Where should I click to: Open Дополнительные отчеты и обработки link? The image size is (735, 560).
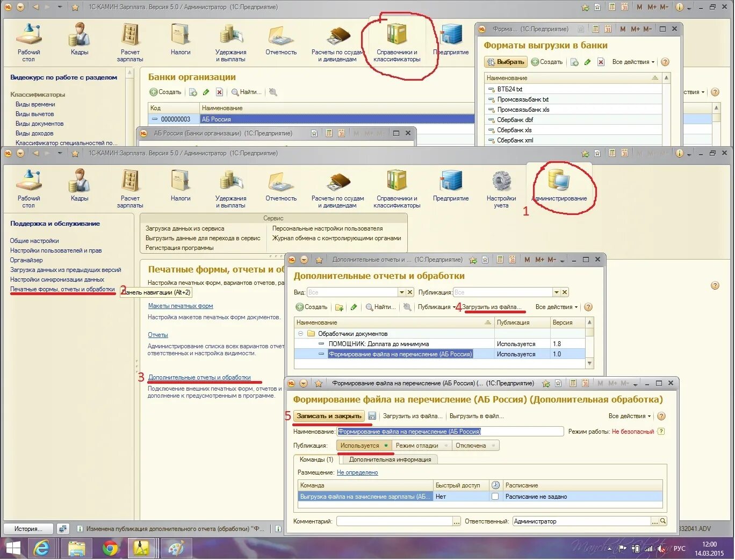pyautogui.click(x=199, y=377)
